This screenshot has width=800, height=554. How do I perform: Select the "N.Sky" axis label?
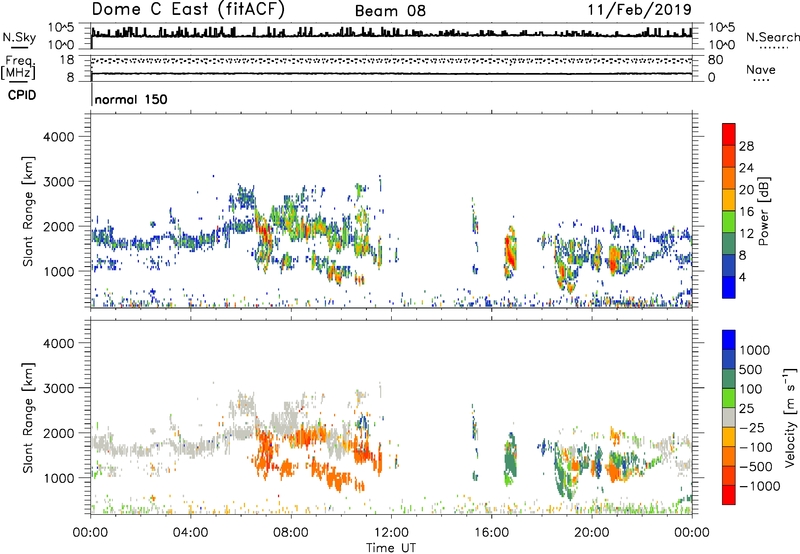coord(19,37)
